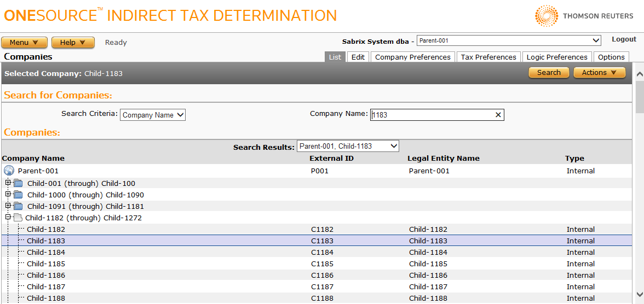Open the Search Results dropdown
Image resolution: width=644 pixels, height=304 pixels.
click(x=348, y=146)
